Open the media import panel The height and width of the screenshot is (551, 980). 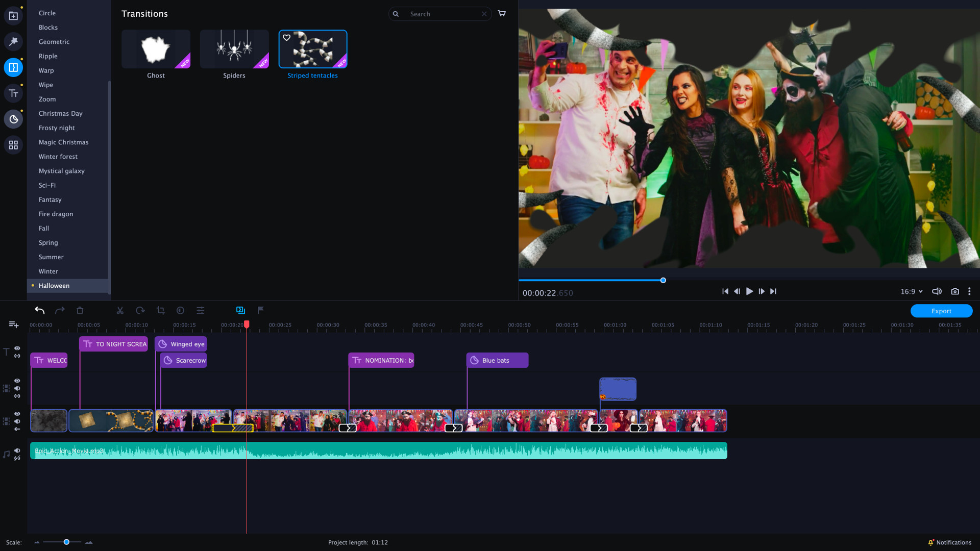click(x=13, y=15)
